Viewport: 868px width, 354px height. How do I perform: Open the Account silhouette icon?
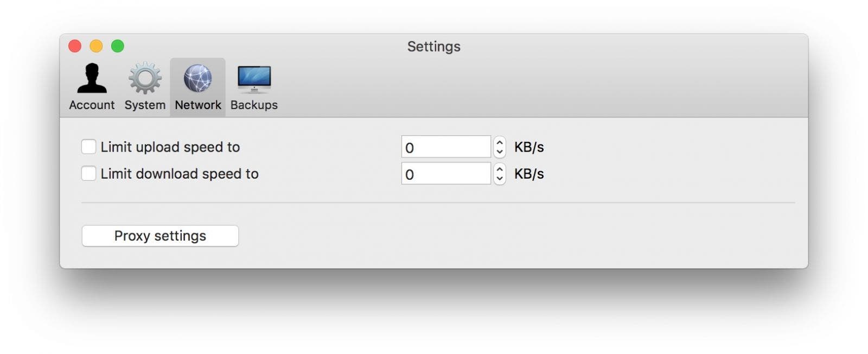tap(92, 78)
